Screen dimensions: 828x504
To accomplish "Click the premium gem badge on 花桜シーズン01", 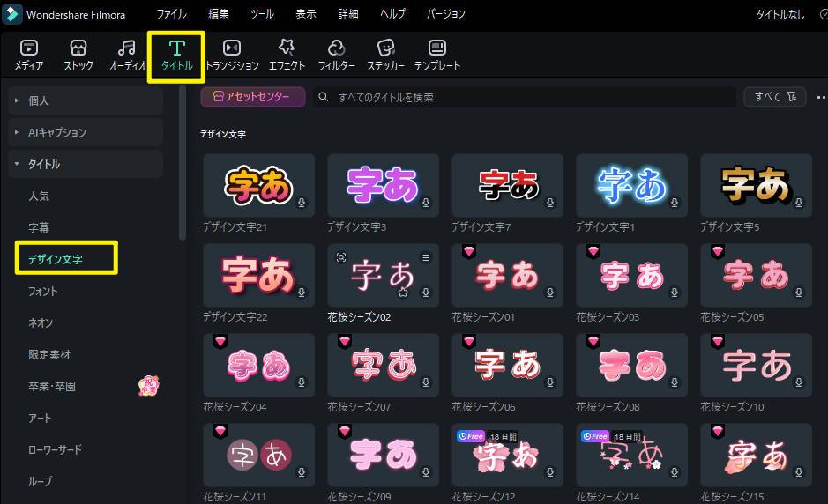I will pos(469,251).
